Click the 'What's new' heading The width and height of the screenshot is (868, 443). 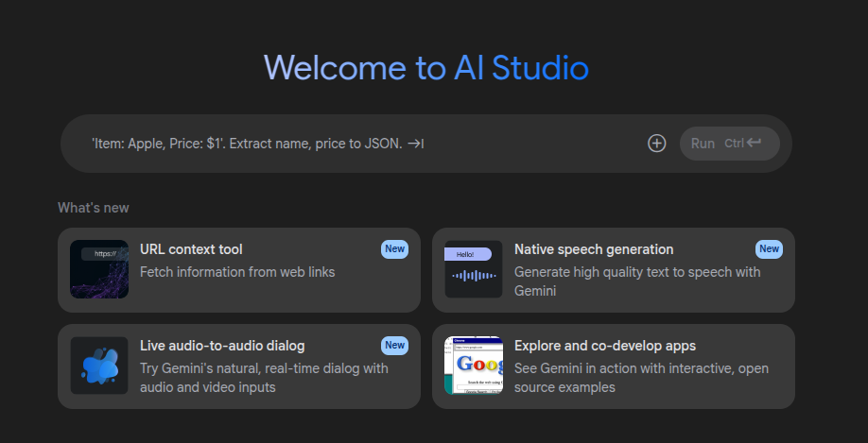click(93, 208)
